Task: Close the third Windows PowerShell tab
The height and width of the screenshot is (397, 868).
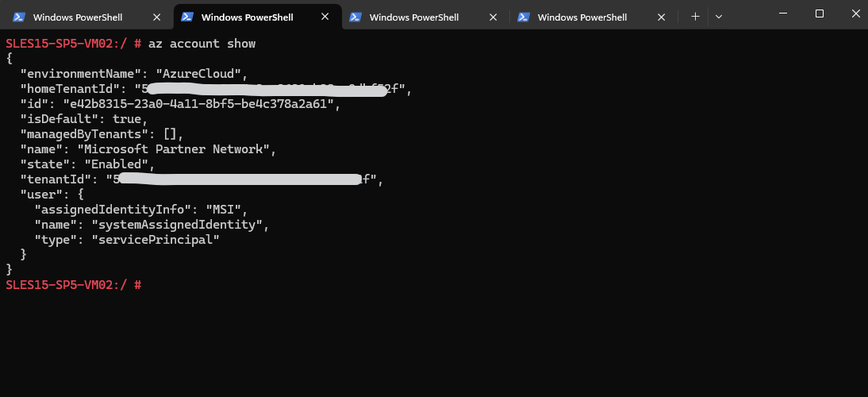Action: pyautogui.click(x=494, y=17)
